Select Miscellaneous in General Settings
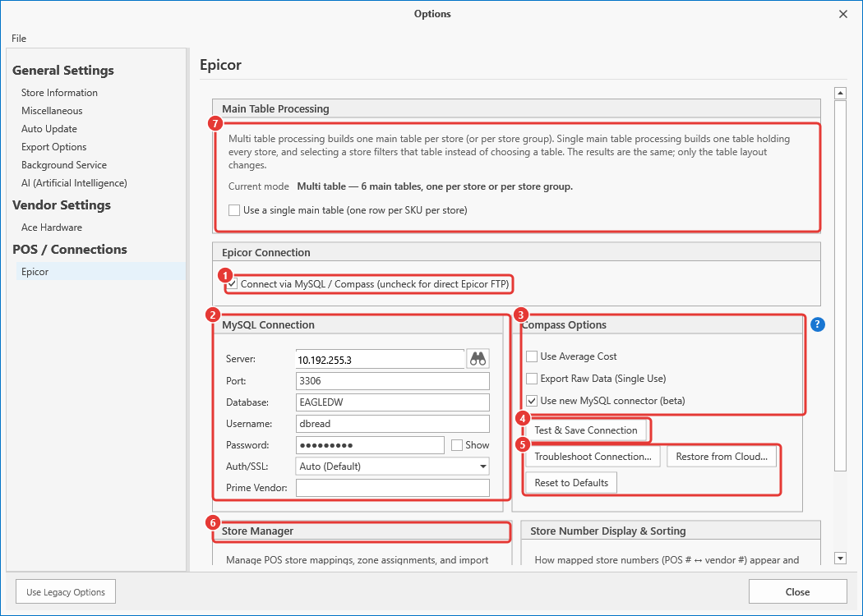This screenshot has height=616, width=863. point(52,111)
